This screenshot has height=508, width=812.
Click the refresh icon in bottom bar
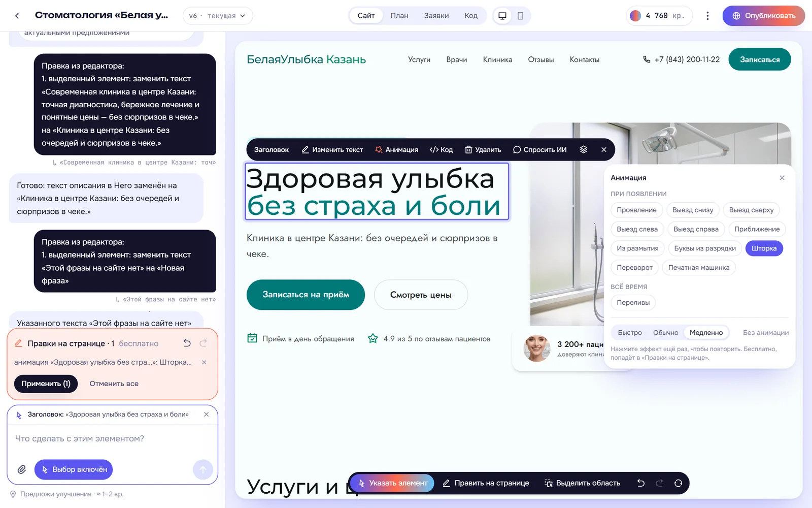pyautogui.click(x=678, y=483)
